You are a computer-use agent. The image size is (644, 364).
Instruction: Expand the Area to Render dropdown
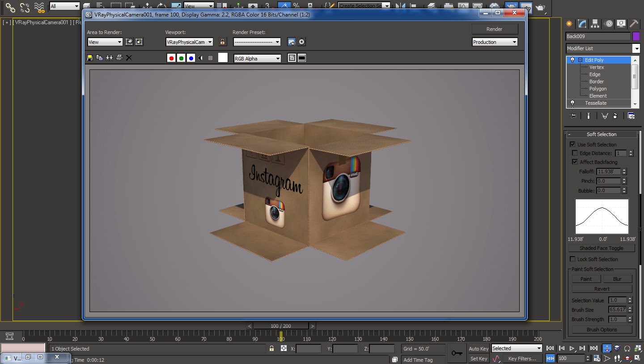click(x=105, y=42)
